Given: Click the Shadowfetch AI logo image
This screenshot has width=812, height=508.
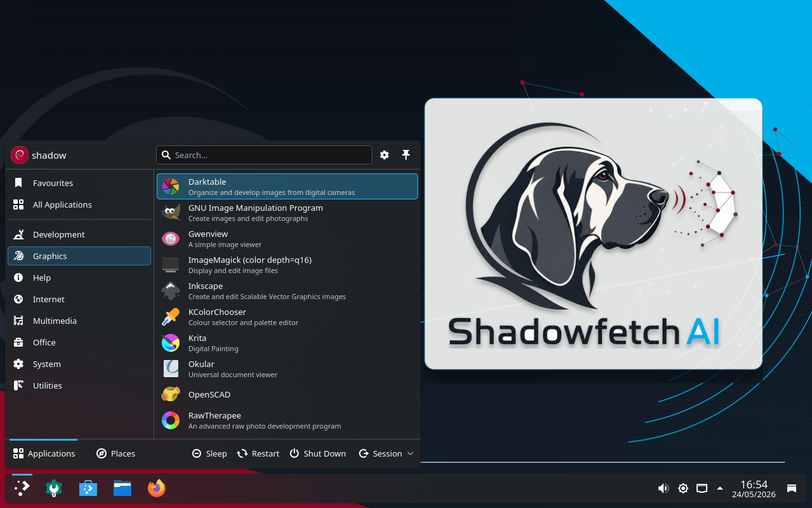Looking at the screenshot, I should [593, 234].
